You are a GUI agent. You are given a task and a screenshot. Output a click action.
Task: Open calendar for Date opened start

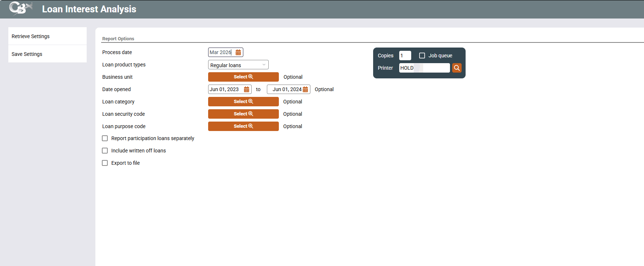[x=247, y=90]
